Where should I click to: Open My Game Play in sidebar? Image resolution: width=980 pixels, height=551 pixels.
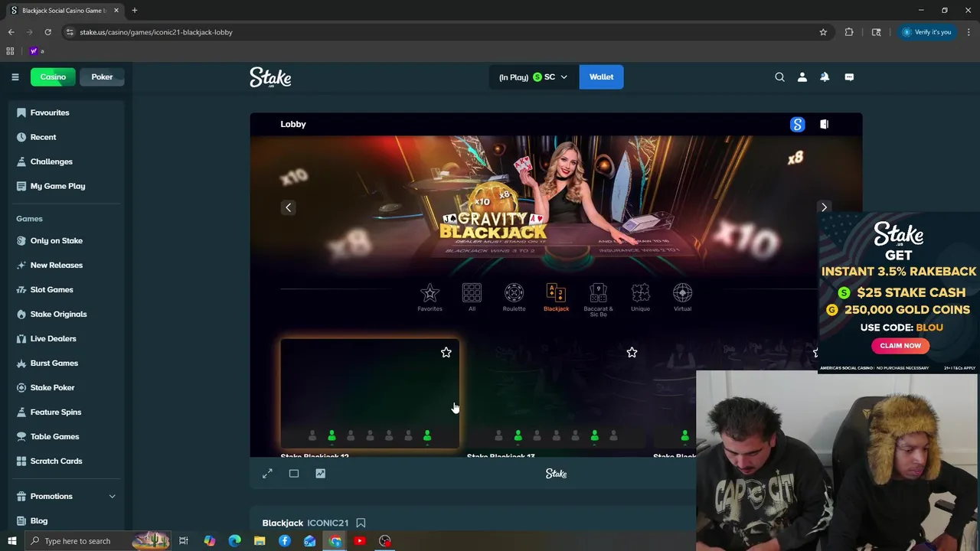point(66,186)
